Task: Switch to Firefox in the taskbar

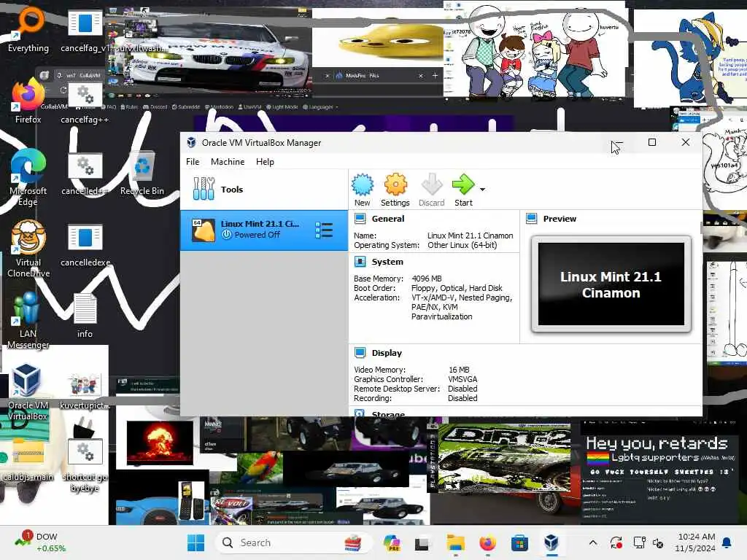Action: (x=487, y=542)
